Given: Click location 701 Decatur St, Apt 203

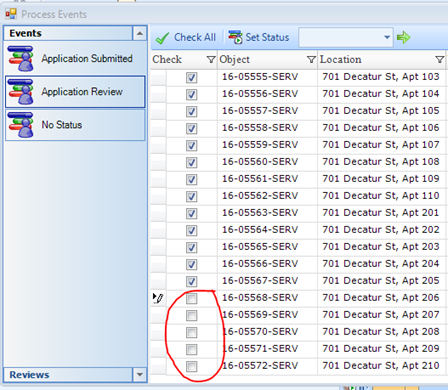Looking at the screenshot, I should (381, 247).
